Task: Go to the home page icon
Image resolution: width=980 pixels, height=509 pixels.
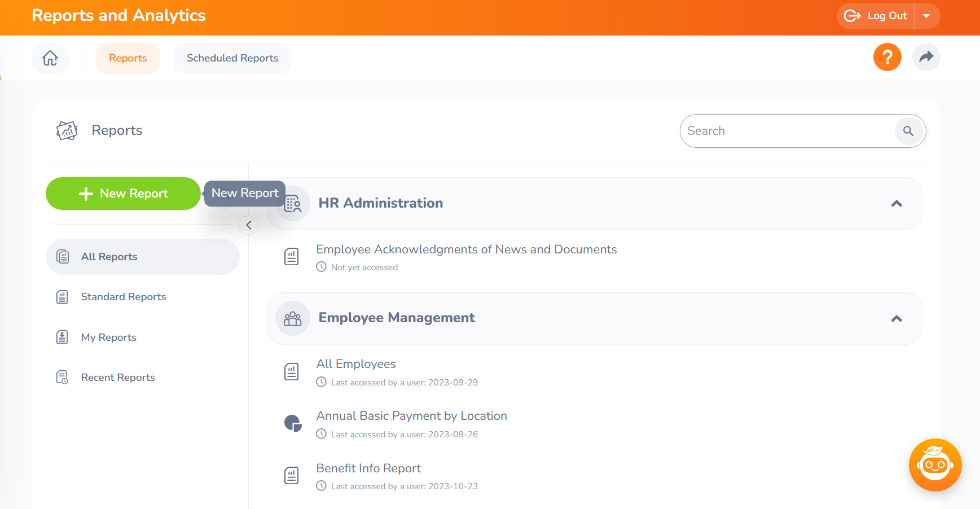Action: (50, 58)
